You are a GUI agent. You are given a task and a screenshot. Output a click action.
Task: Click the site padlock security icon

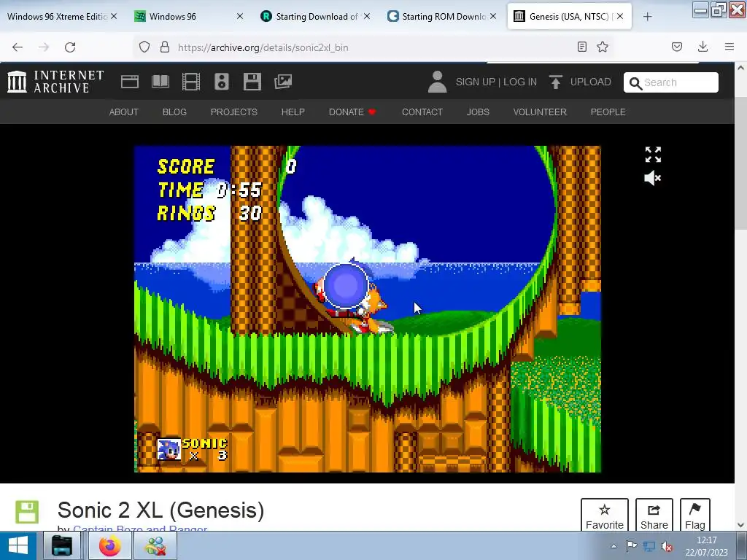pos(165,47)
